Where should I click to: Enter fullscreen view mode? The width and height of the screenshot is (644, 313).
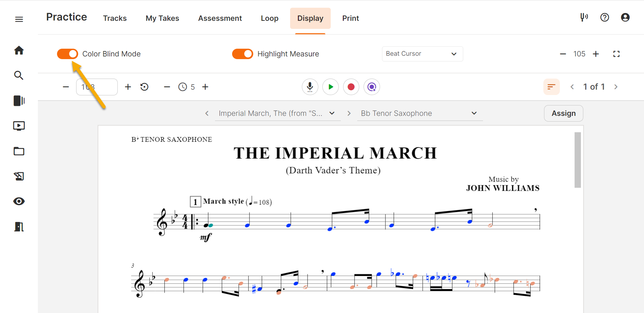point(616,54)
